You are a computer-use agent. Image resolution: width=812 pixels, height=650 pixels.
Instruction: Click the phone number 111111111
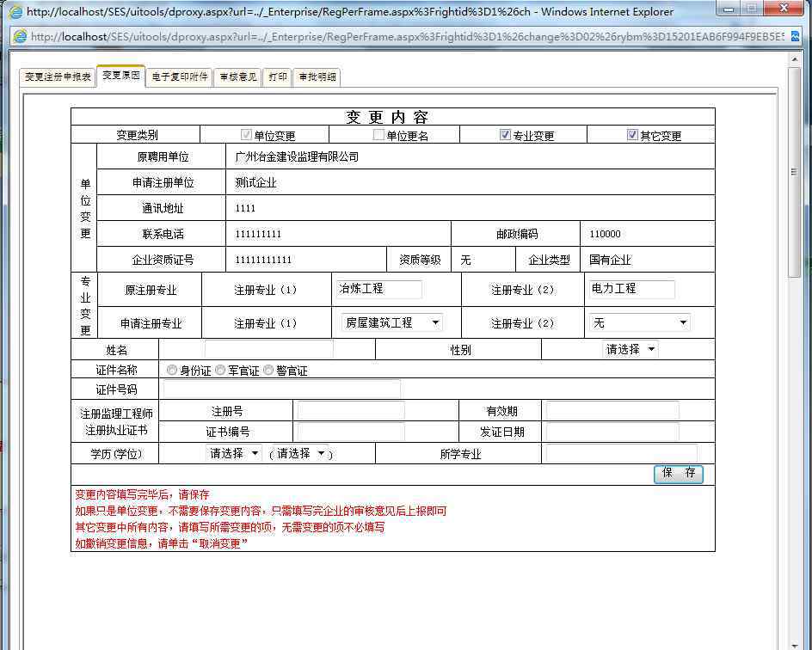click(258, 234)
